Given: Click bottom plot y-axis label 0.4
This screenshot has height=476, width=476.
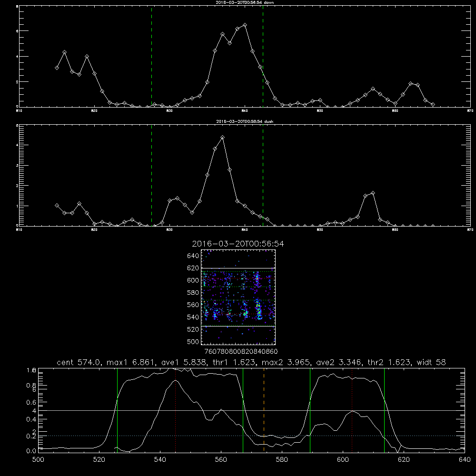Looking at the screenshot, I should 31,419.
